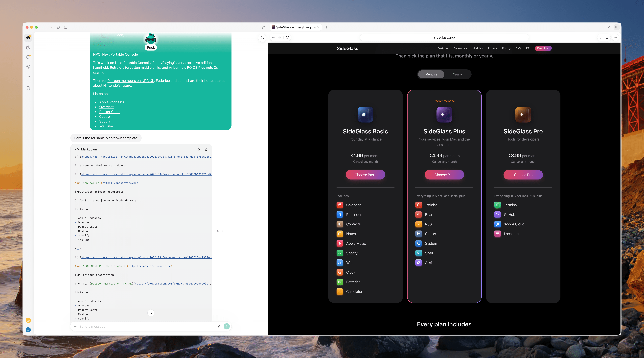Screen dimensions: 644x358
Task: Open the pull request icon in the sidebar
Action: point(28,88)
